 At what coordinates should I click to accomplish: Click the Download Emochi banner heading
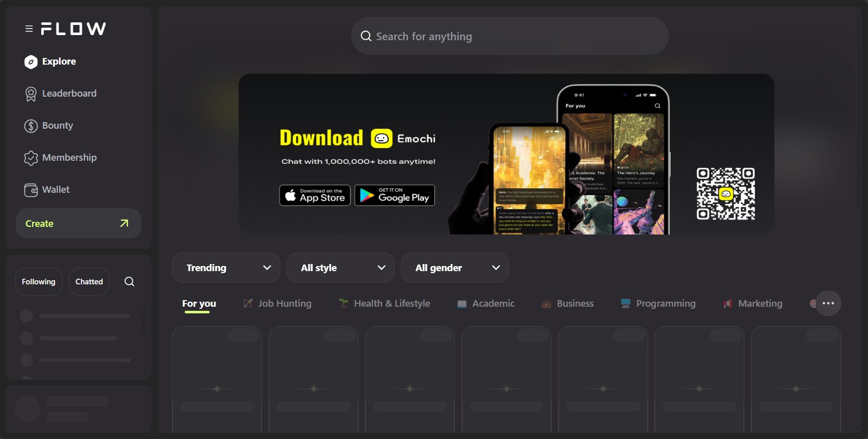click(358, 138)
